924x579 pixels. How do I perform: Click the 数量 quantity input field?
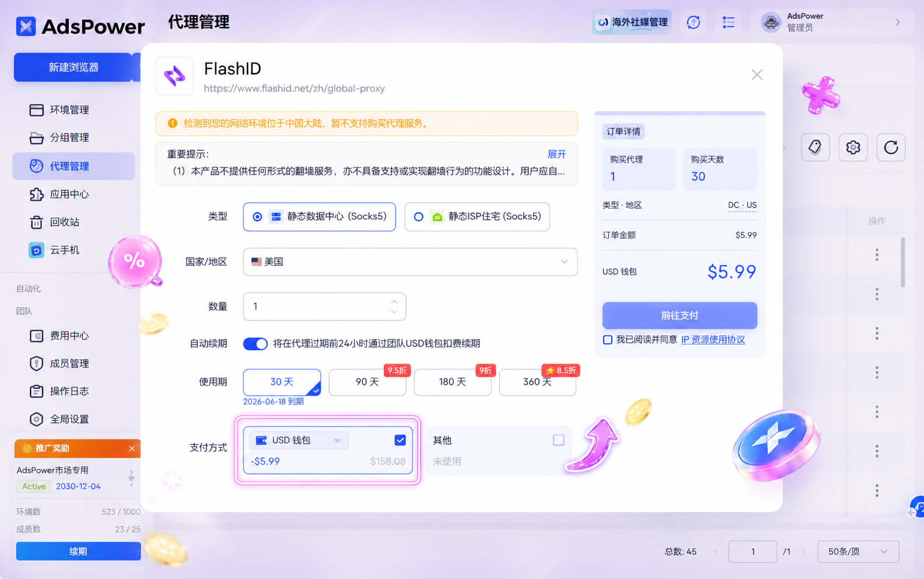coord(324,307)
